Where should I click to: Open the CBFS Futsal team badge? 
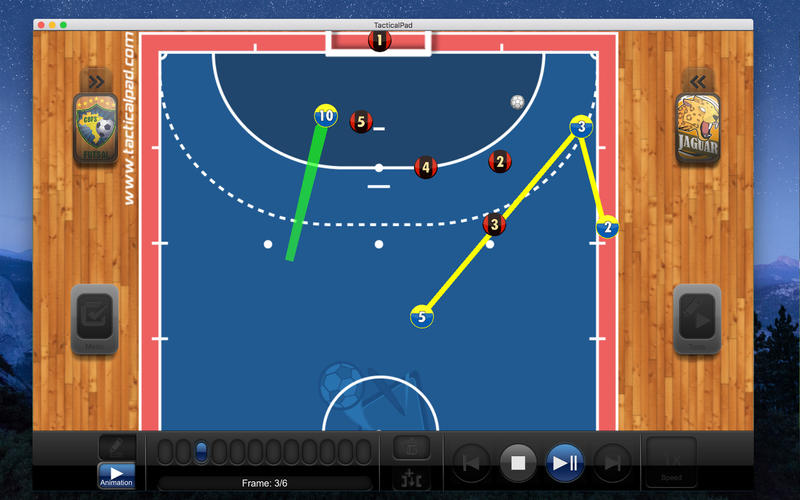click(x=96, y=129)
